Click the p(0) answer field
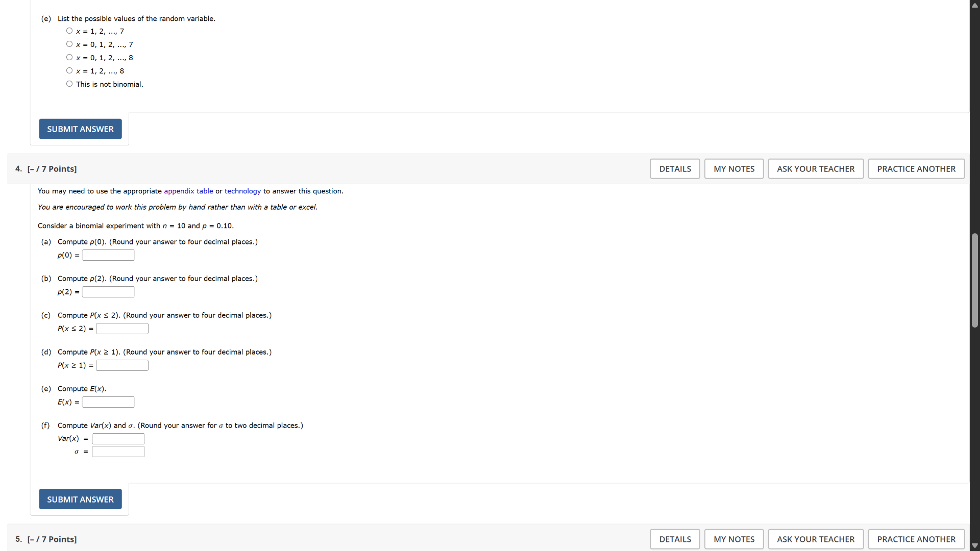 click(108, 255)
